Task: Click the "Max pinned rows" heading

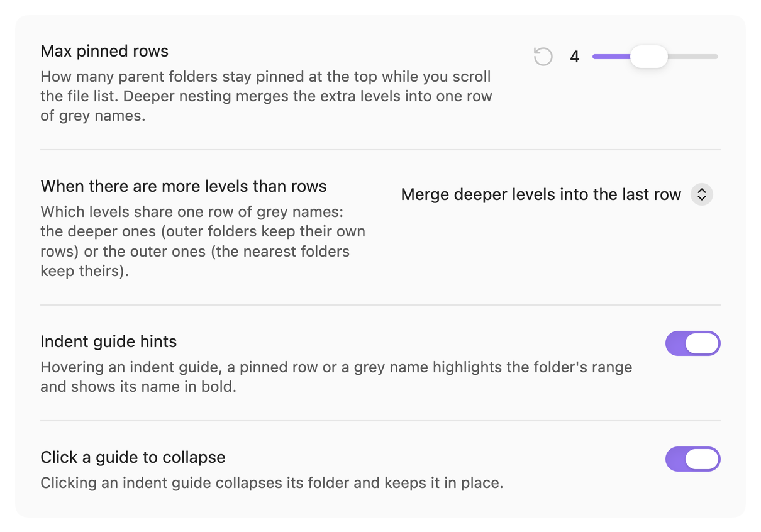Action: pyautogui.click(x=104, y=51)
